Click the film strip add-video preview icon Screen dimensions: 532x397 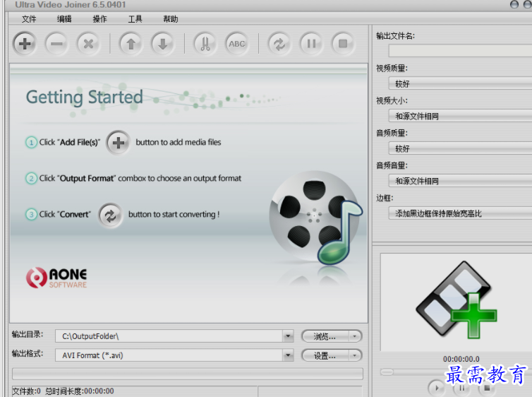pos(457,300)
